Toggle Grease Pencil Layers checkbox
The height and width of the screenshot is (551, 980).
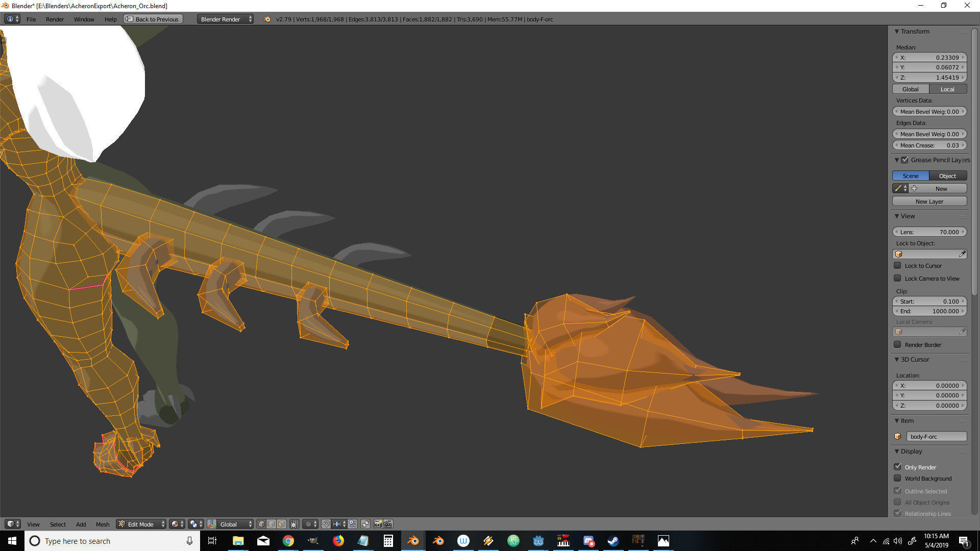click(x=904, y=160)
